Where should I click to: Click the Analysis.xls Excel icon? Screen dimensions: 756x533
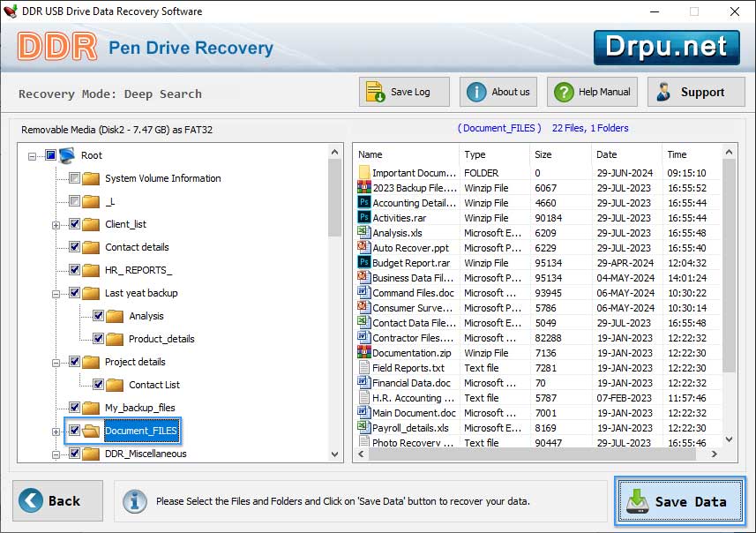tap(363, 232)
